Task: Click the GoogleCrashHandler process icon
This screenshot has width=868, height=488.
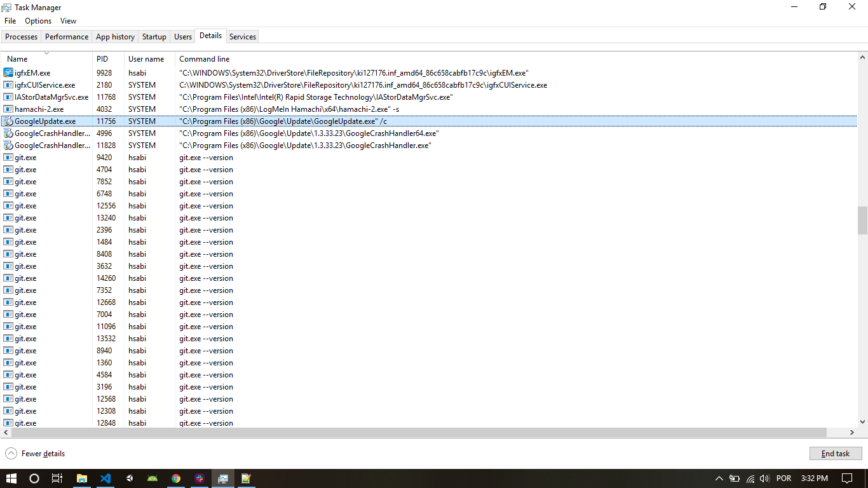Action: pyautogui.click(x=8, y=133)
